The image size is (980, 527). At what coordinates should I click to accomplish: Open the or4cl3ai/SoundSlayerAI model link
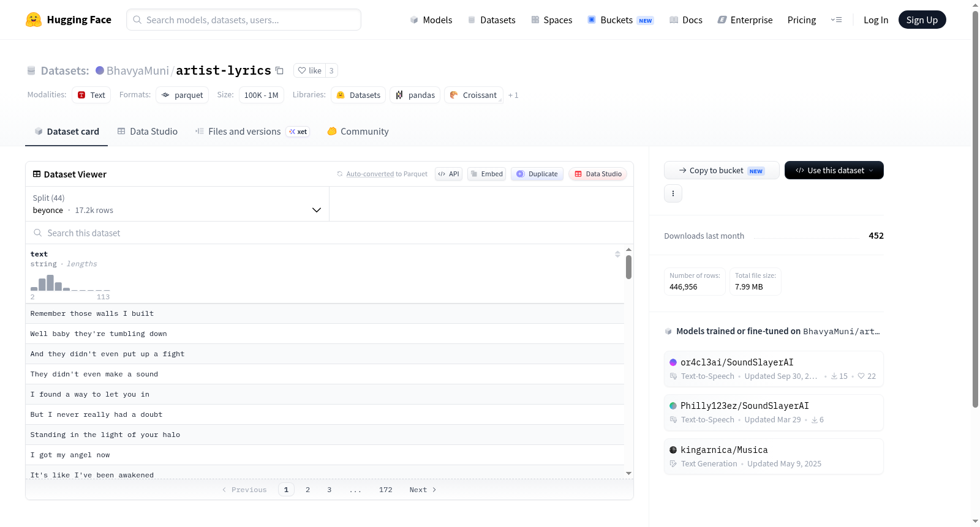coord(737,362)
